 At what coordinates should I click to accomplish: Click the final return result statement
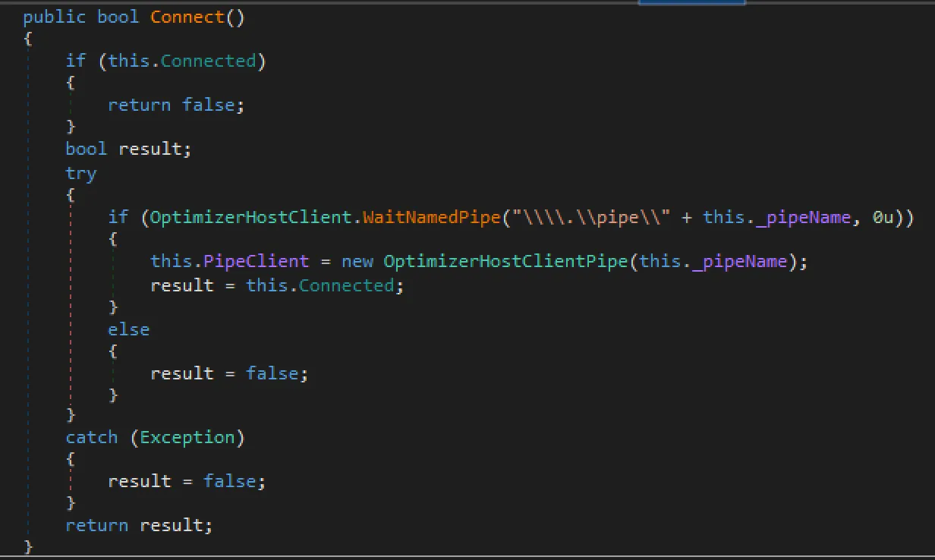[x=138, y=524]
